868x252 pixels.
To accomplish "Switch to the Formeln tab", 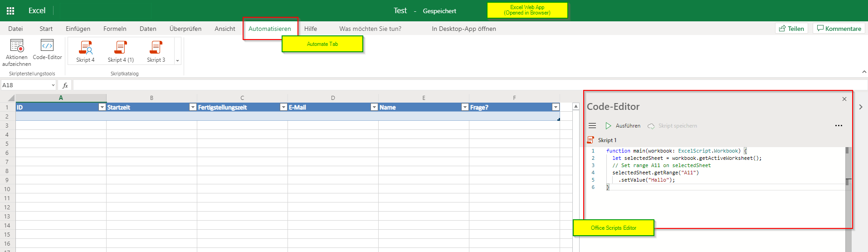I will 115,29.
